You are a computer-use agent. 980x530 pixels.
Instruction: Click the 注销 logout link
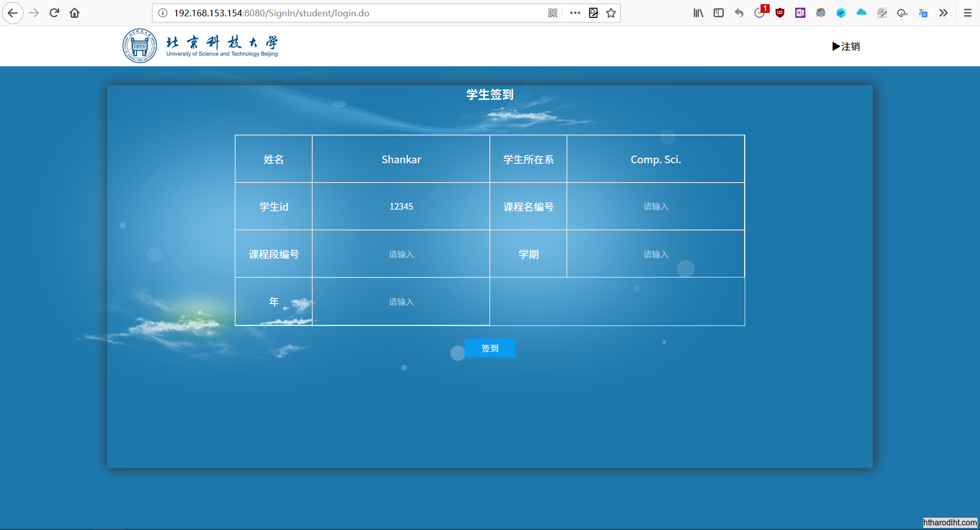click(846, 46)
